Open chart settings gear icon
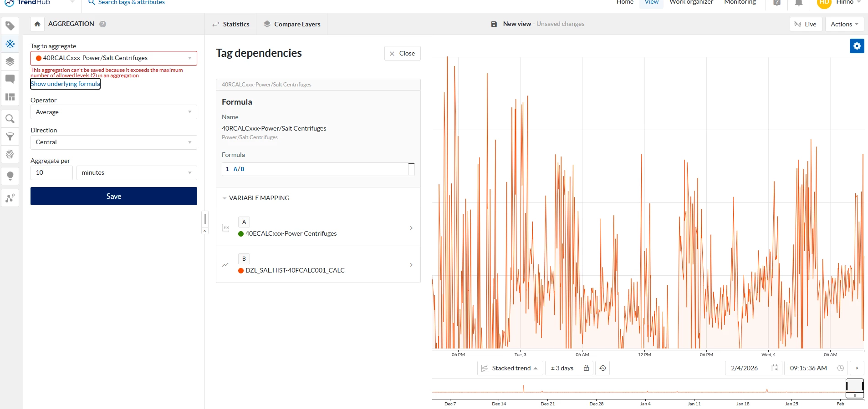 857,46
